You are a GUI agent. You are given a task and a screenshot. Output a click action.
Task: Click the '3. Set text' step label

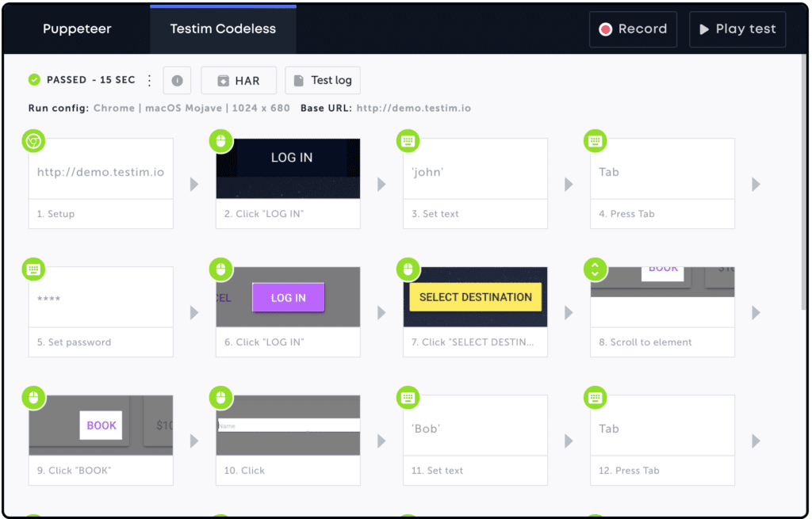click(435, 214)
